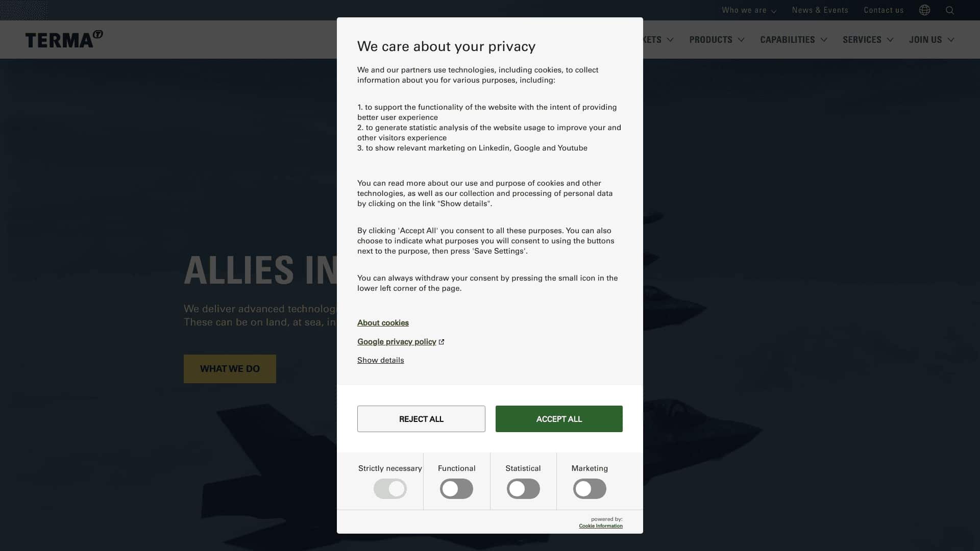Open the Show details link
Viewport: 980px width, 551px height.
[x=380, y=360]
